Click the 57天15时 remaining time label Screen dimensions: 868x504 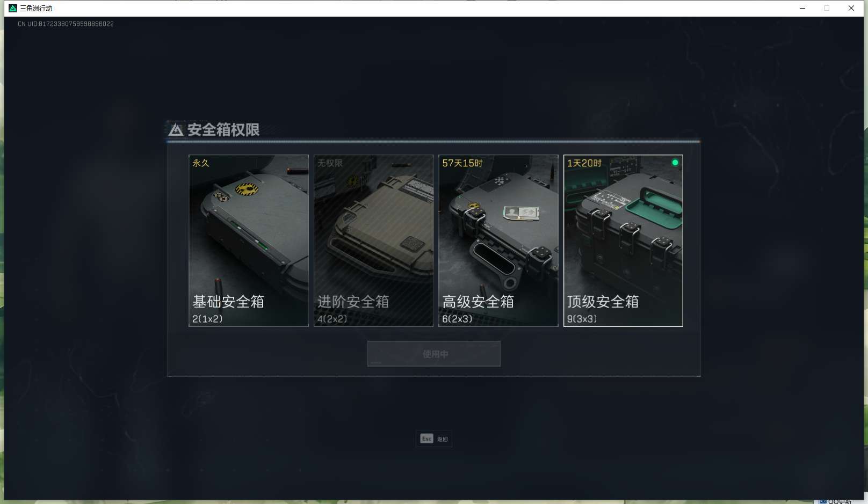click(462, 163)
